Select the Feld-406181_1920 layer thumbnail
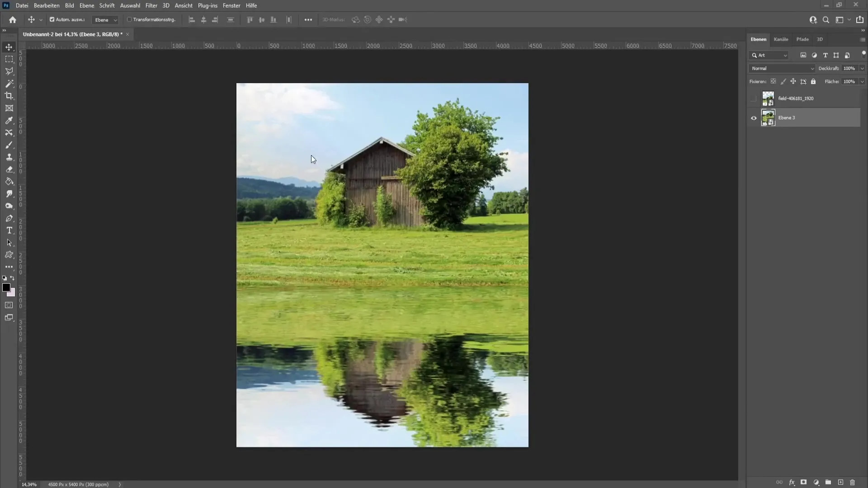The image size is (868, 488). pos(767,99)
